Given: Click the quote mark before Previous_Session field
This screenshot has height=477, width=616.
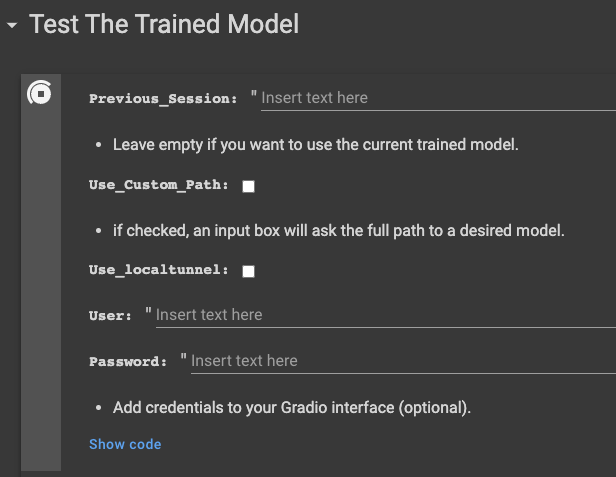Looking at the screenshot, I should point(254,96).
